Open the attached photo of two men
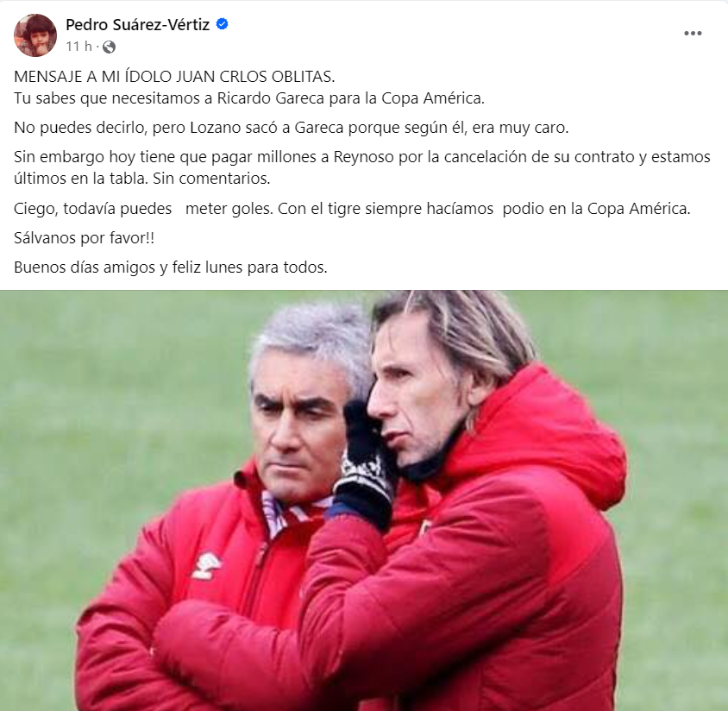 364,500
